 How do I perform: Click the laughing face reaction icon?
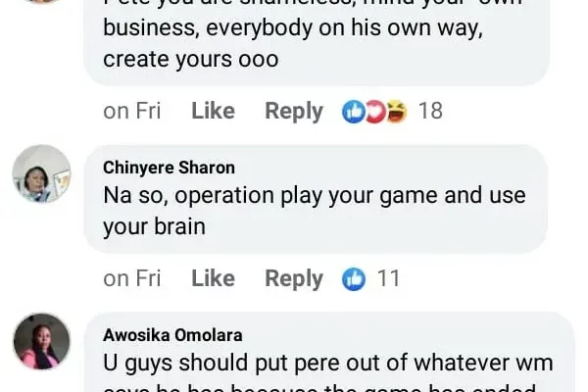click(396, 112)
